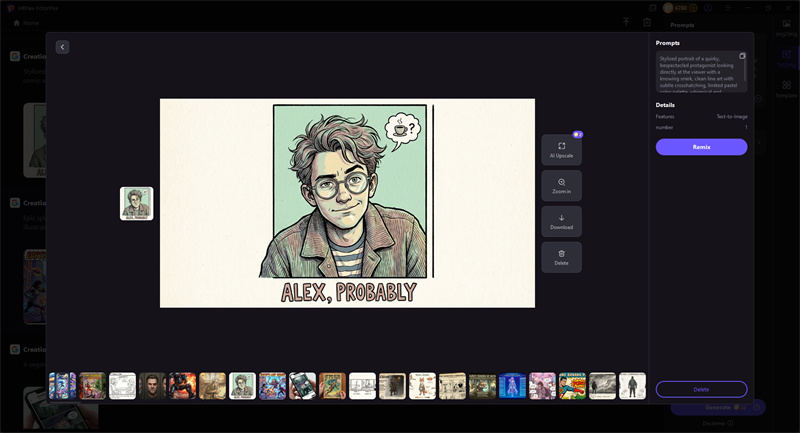Open the hands holding comic book thumbnail
This screenshot has height=433, width=800.
(x=333, y=386)
